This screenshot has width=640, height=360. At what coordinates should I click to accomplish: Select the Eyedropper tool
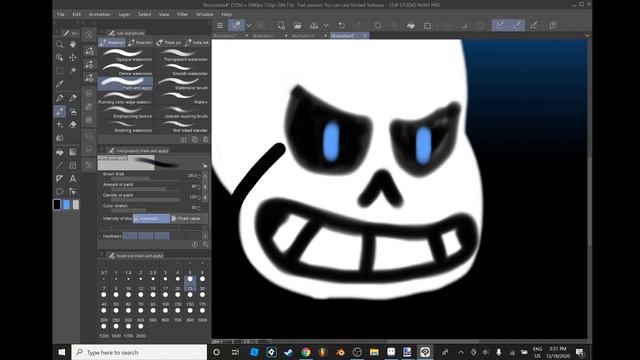click(x=60, y=84)
